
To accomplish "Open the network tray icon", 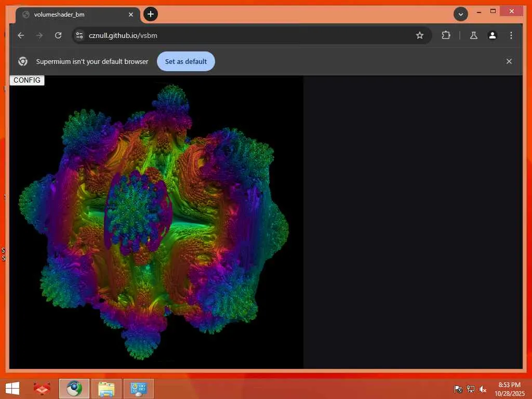I will (471, 389).
